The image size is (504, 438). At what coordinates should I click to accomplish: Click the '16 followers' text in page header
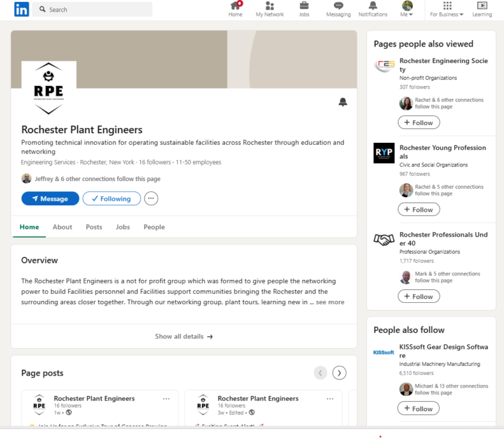155,162
